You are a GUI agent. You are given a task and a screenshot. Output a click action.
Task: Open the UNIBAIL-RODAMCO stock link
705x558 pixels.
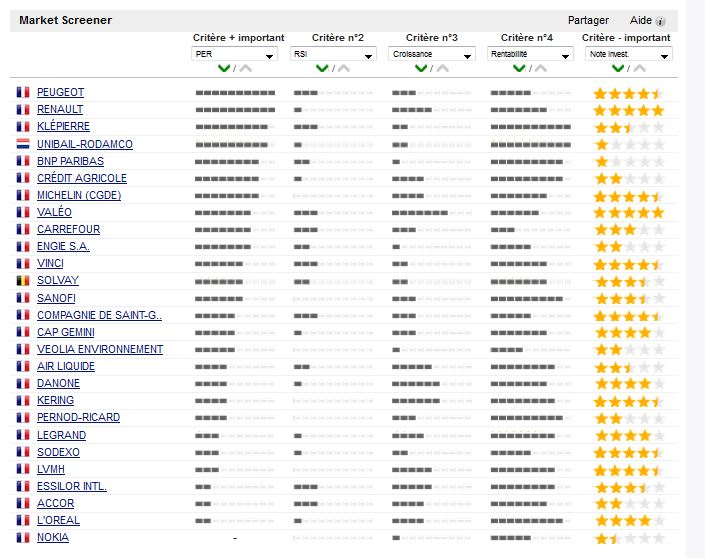click(x=85, y=144)
